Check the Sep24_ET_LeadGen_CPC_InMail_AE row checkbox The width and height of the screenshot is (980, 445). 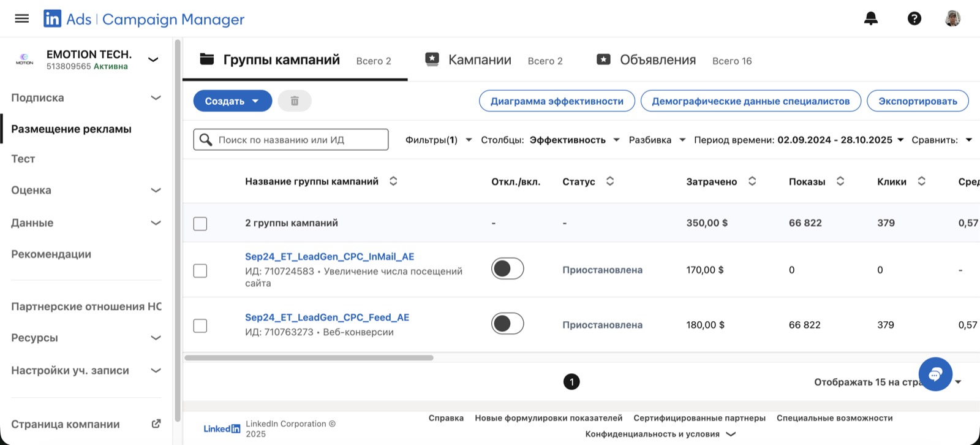pyautogui.click(x=200, y=270)
